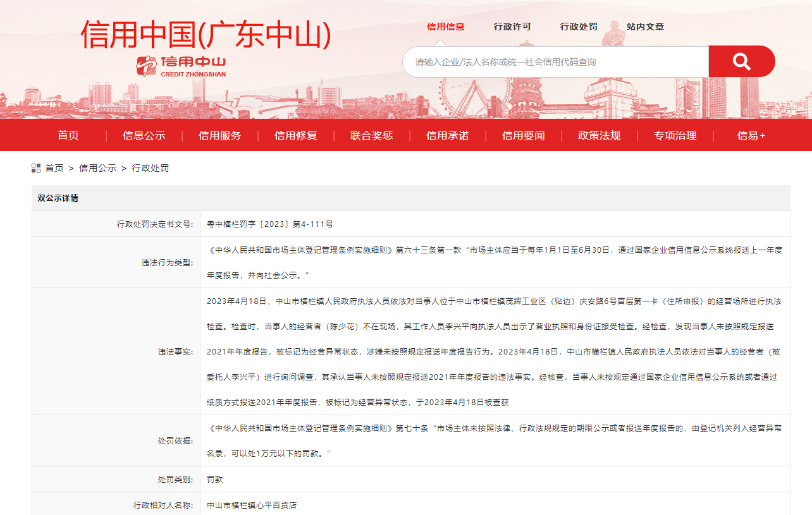Click the red search magnifier button
Viewport: 812px width, 515px height.
tap(742, 61)
